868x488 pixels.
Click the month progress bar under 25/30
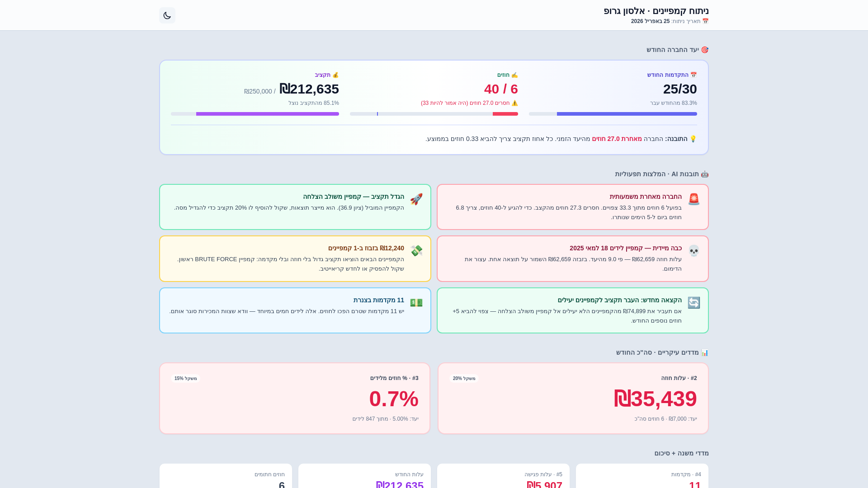[613, 114]
